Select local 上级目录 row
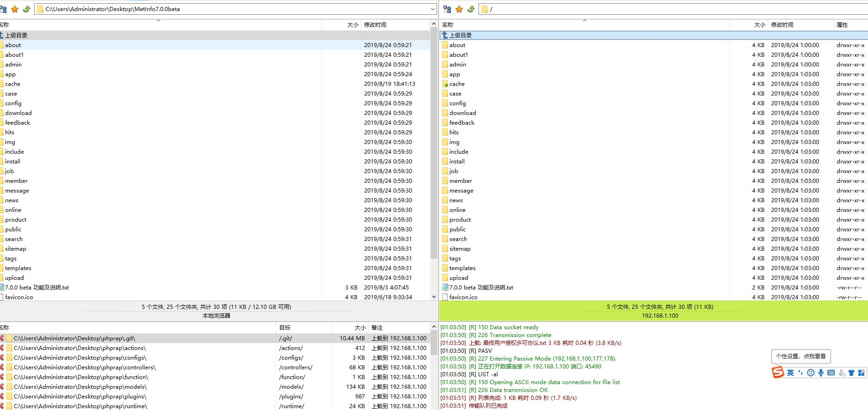 pos(215,35)
